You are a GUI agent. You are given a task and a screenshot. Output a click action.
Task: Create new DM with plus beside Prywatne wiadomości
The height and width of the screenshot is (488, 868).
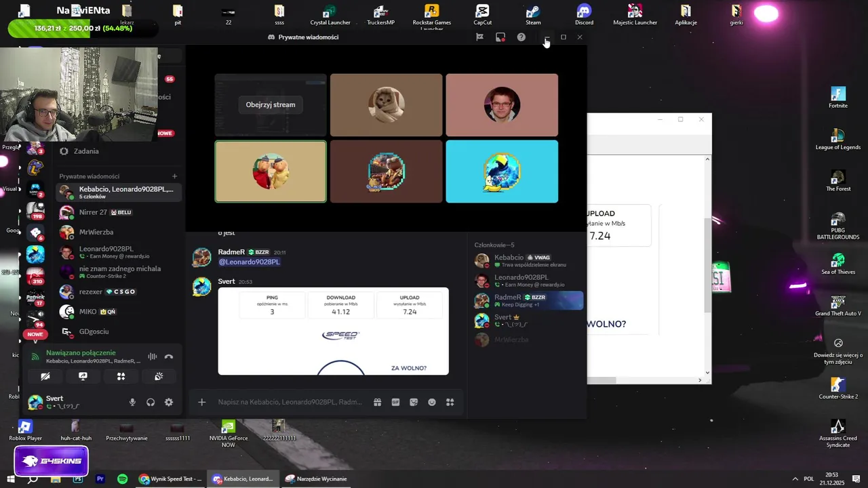[174, 176]
